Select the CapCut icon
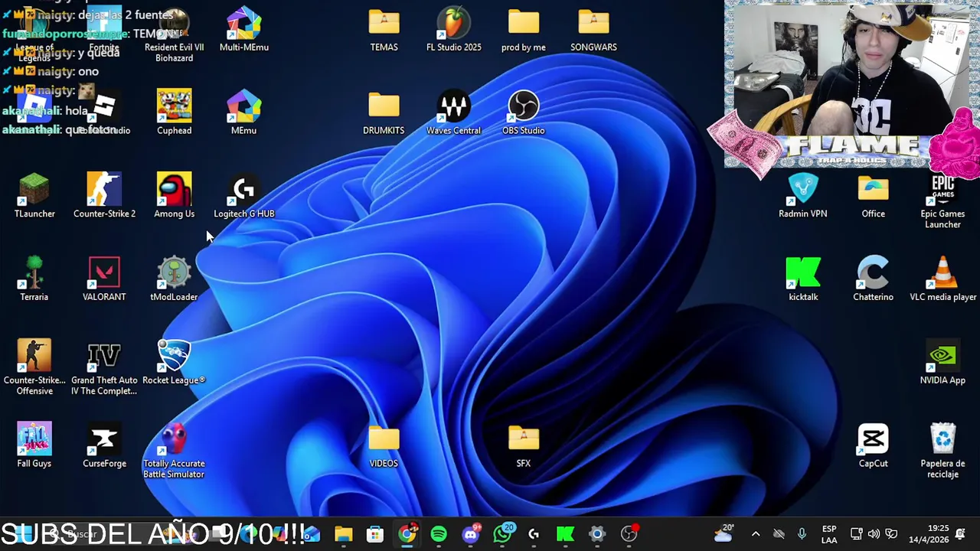 [x=873, y=445]
